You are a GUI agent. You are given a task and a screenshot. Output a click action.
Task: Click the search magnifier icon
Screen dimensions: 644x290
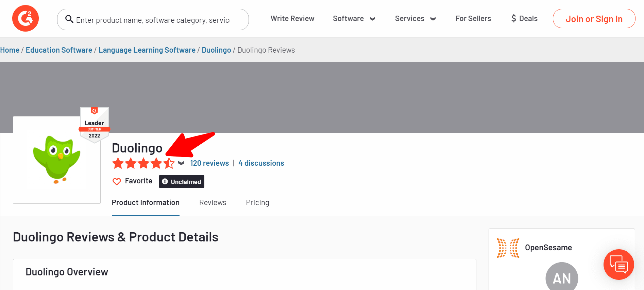69,19
